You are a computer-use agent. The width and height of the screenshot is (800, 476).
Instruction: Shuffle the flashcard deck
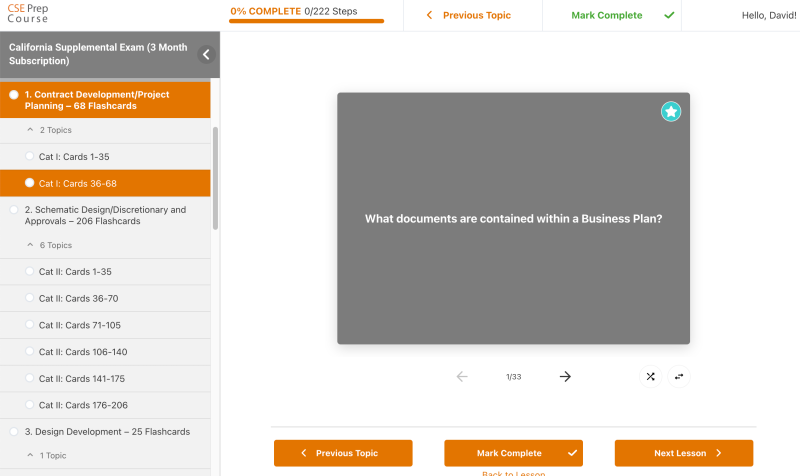click(x=650, y=377)
